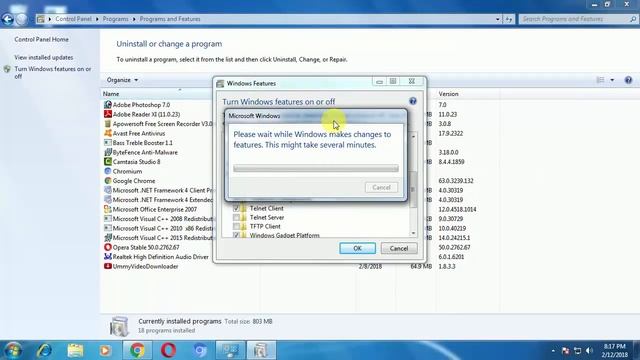
Task: Click the progress bar in Microsoft Windows dialog
Action: pyautogui.click(x=316, y=168)
